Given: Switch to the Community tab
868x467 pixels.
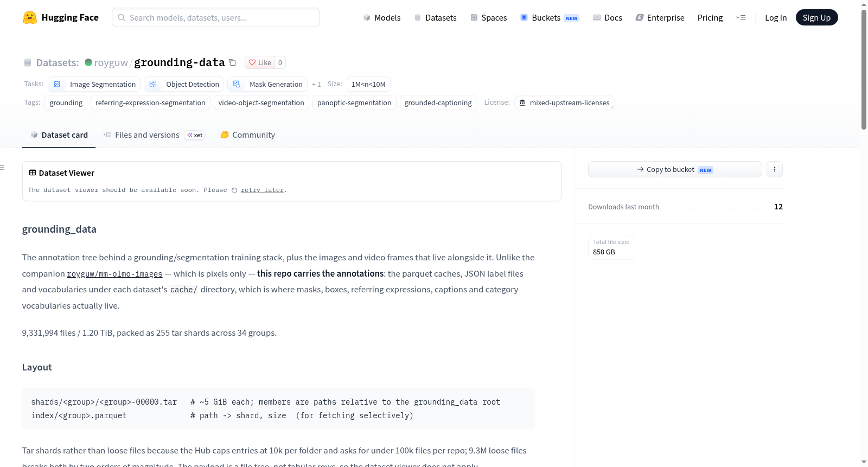Looking at the screenshot, I should 248,135.
